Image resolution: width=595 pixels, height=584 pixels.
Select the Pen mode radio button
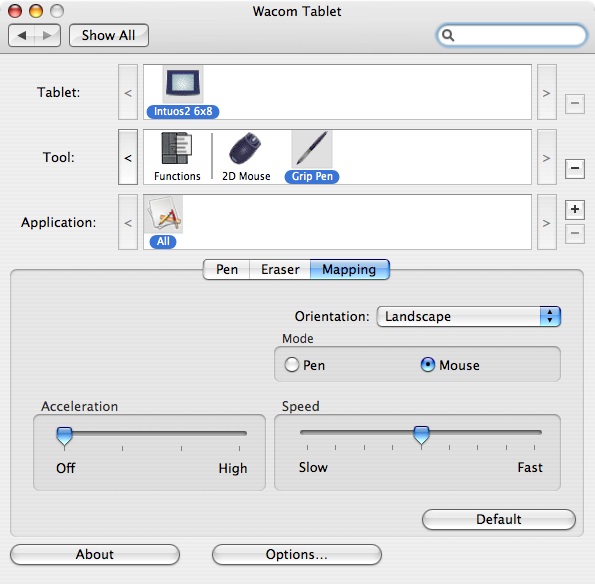coord(292,365)
